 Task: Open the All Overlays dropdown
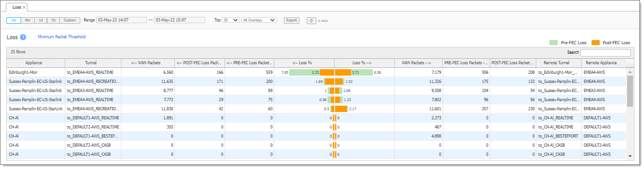(x=259, y=20)
